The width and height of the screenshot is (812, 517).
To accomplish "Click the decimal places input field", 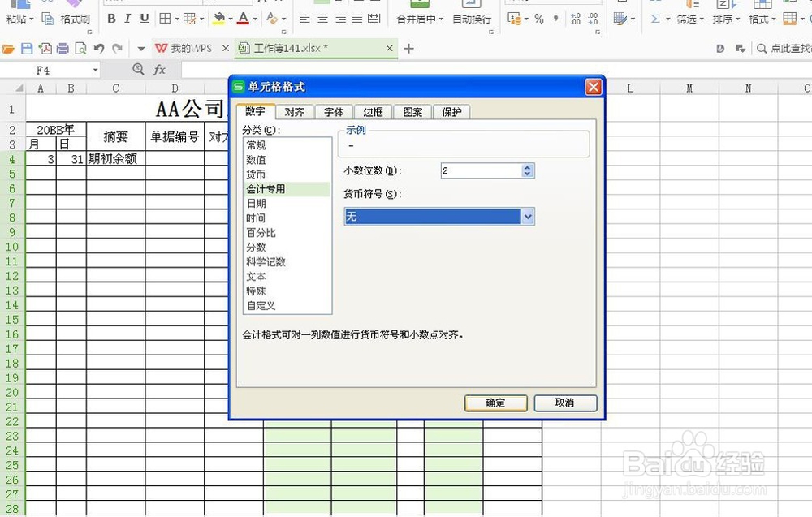I will point(481,170).
